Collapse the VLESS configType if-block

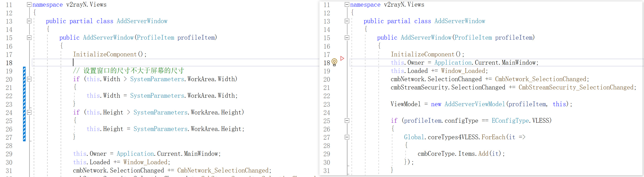pyautogui.click(x=347, y=121)
